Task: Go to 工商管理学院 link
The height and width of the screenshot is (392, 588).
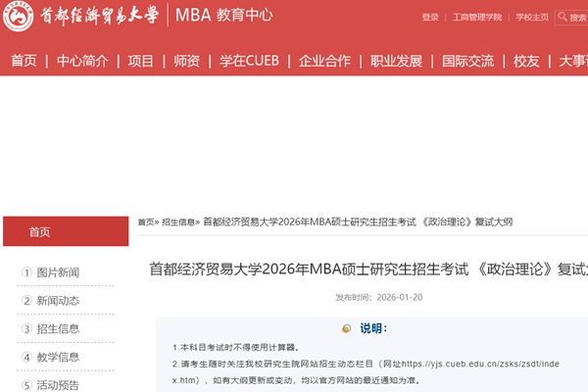Action: point(477,18)
